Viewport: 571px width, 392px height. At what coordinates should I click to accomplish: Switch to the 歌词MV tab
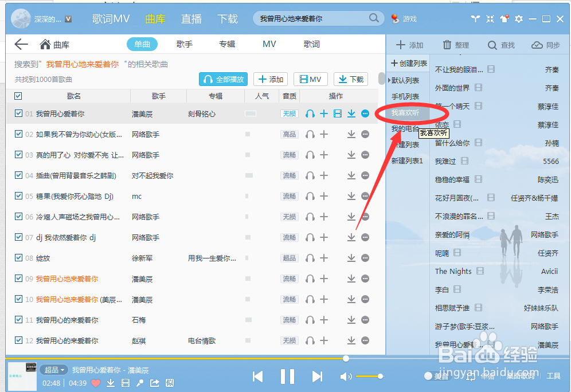[x=111, y=18]
